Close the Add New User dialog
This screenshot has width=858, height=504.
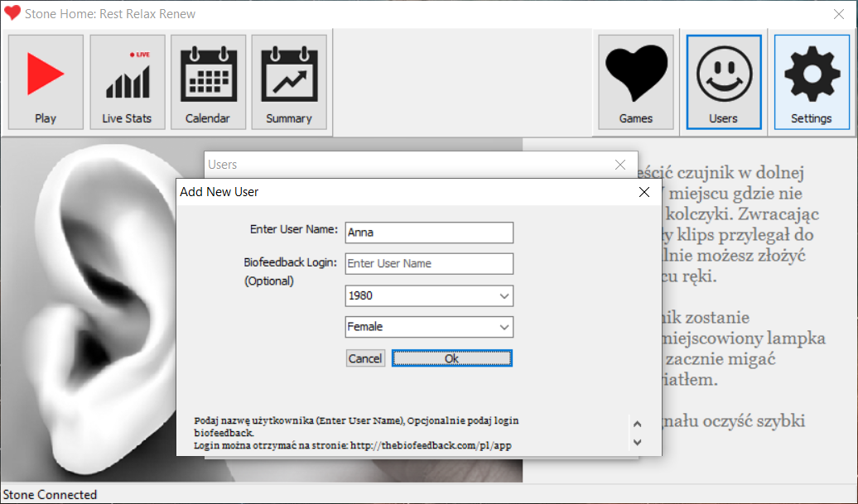pyautogui.click(x=644, y=192)
